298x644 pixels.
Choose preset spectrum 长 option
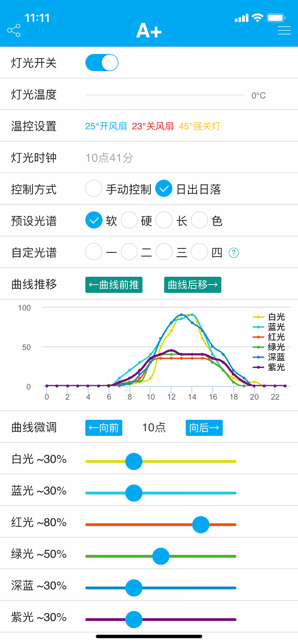click(164, 220)
